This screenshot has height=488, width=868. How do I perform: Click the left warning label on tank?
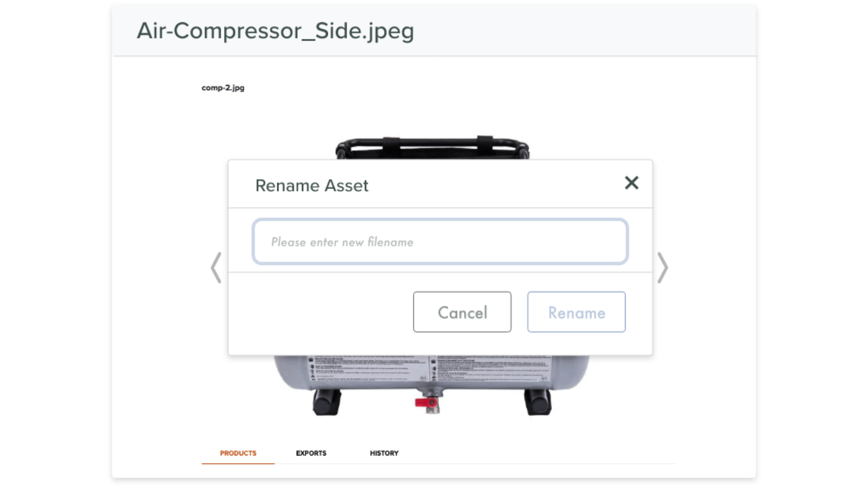(x=368, y=369)
